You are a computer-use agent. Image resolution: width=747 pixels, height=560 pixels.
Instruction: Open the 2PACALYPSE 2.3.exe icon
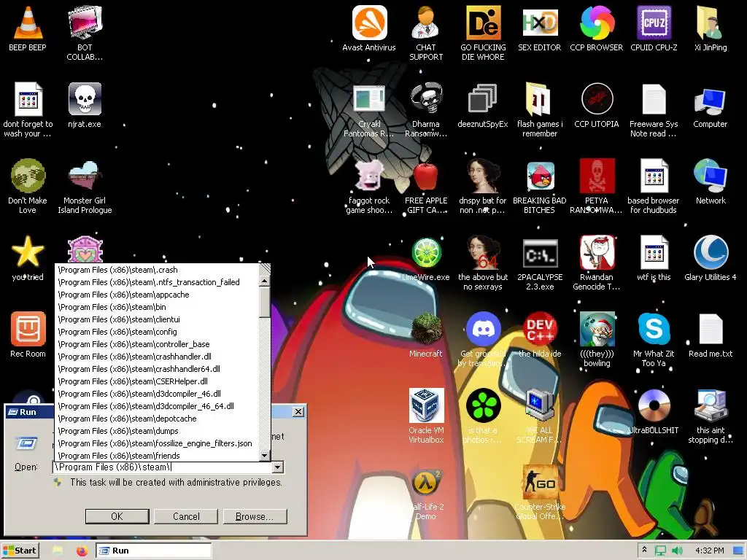(x=539, y=253)
